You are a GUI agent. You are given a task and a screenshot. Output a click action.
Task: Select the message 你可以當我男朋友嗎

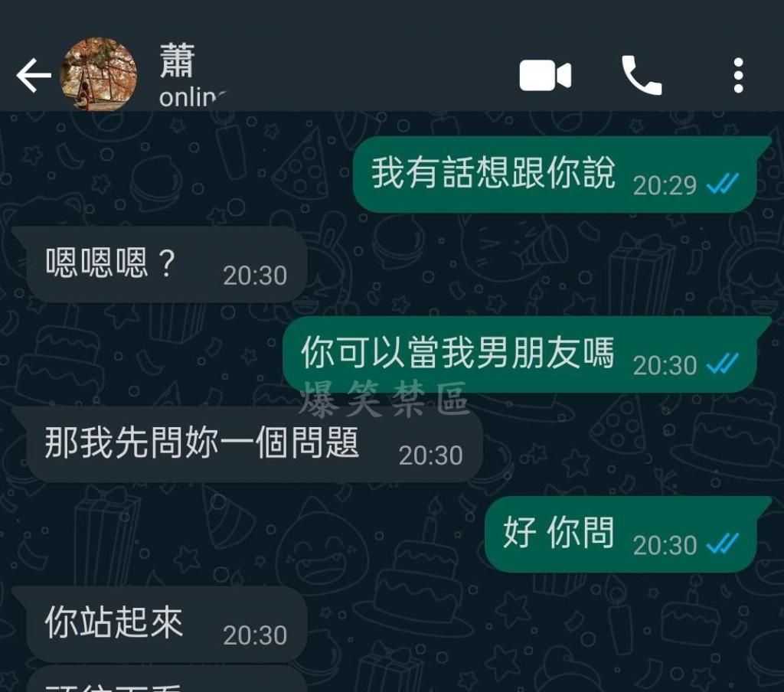[x=520, y=354]
